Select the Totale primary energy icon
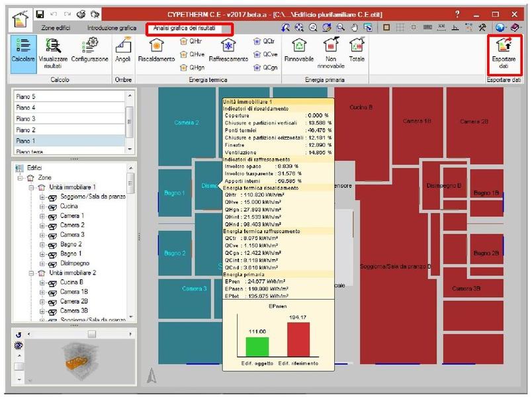532x399 pixels. (x=357, y=51)
